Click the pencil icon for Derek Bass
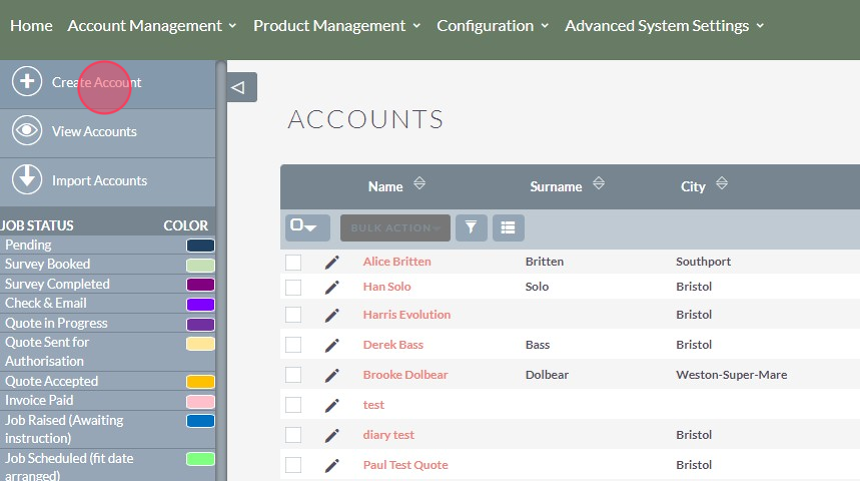This screenshot has width=860, height=481. tap(332, 345)
